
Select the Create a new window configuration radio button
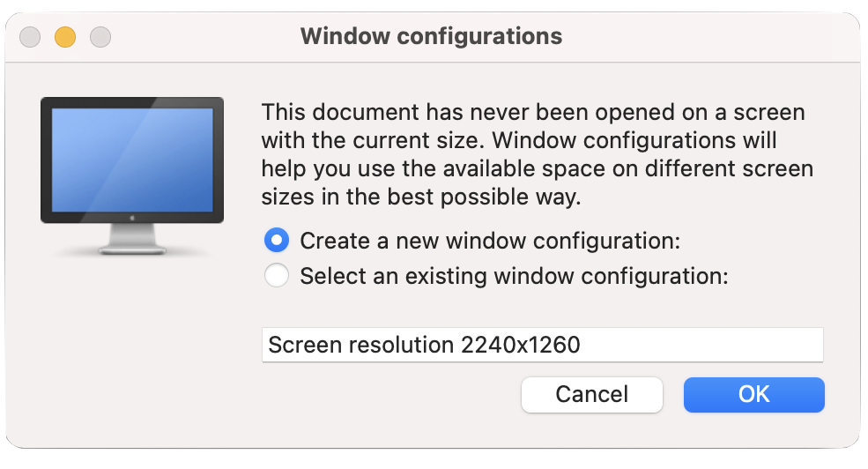click(x=277, y=240)
